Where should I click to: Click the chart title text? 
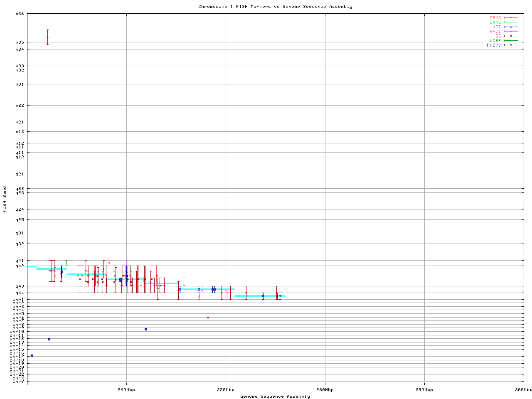coord(275,7)
